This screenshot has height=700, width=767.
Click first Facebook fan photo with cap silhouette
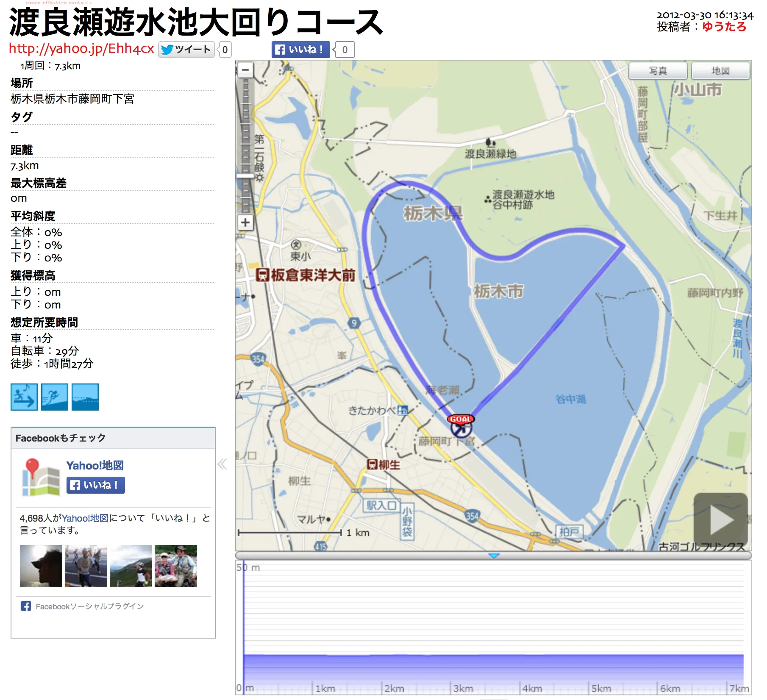tap(41, 566)
